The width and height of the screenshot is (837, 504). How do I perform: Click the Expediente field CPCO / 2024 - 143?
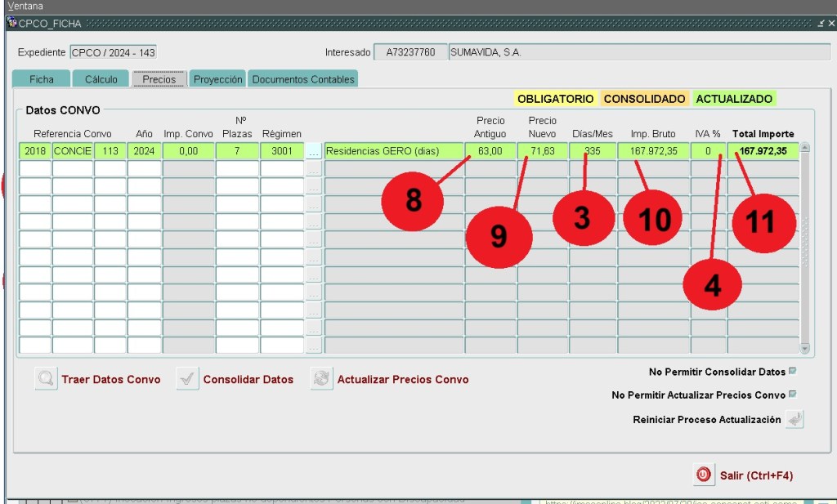click(113, 52)
